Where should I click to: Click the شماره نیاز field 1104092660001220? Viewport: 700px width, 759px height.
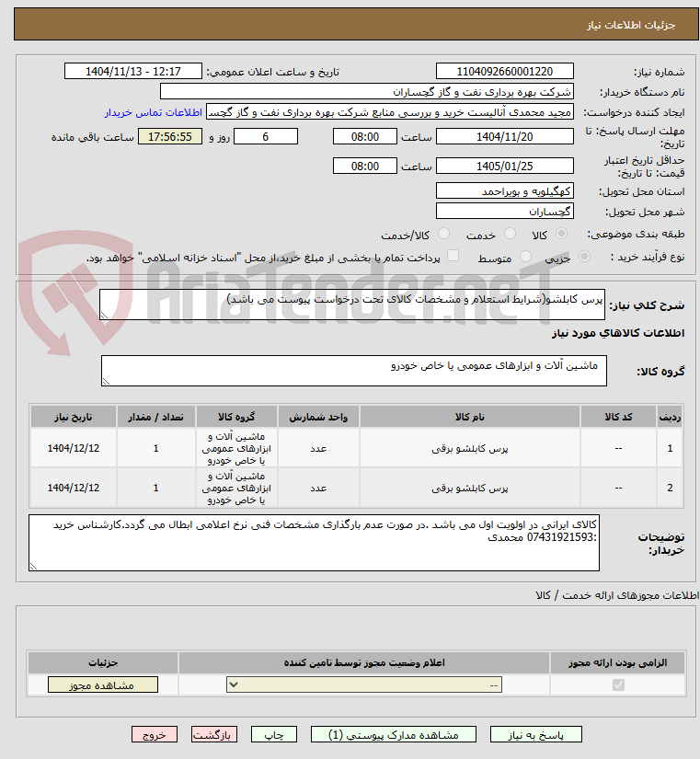pos(504,71)
